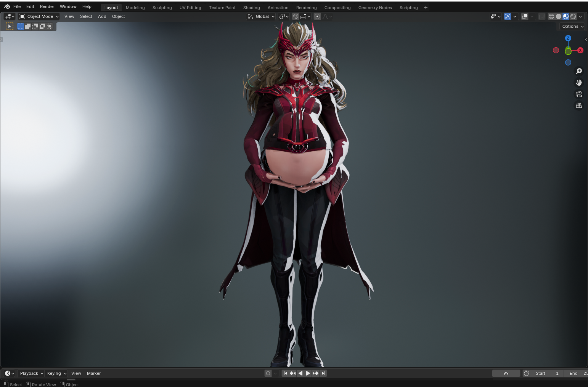The width and height of the screenshot is (588, 387).
Task: Switch to the Geometry Nodes workspace tab
Action: (375, 8)
